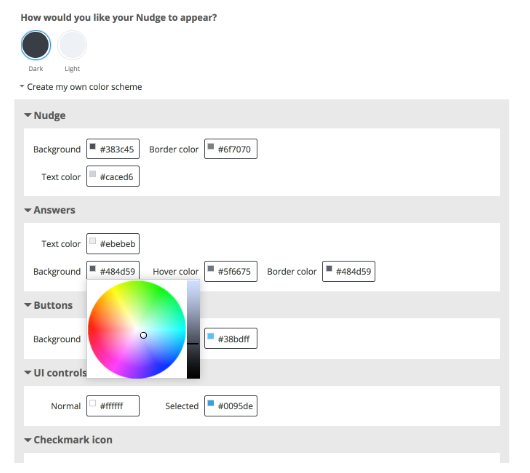Click Nudge Background swatch #383c45

pos(93,147)
